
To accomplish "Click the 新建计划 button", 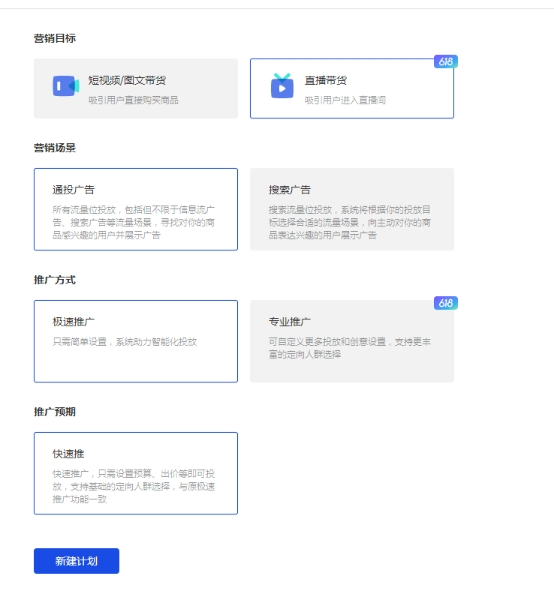I will [x=76, y=561].
